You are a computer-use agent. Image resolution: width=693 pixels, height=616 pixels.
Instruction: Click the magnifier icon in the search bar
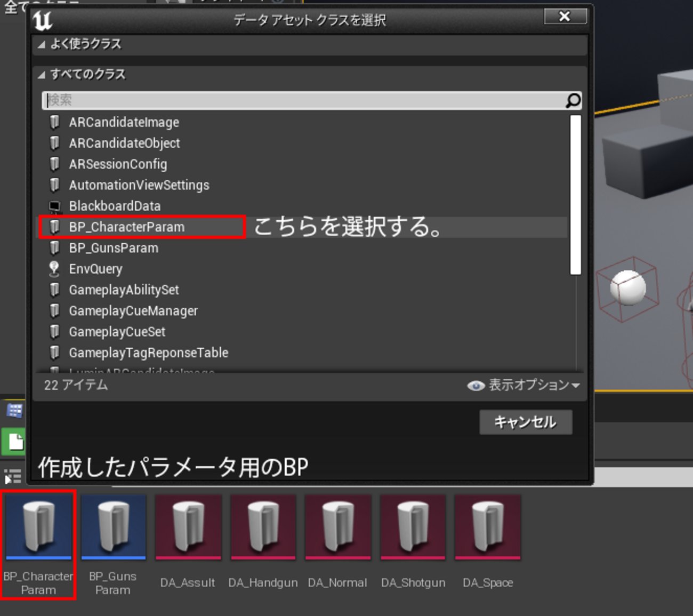click(573, 100)
